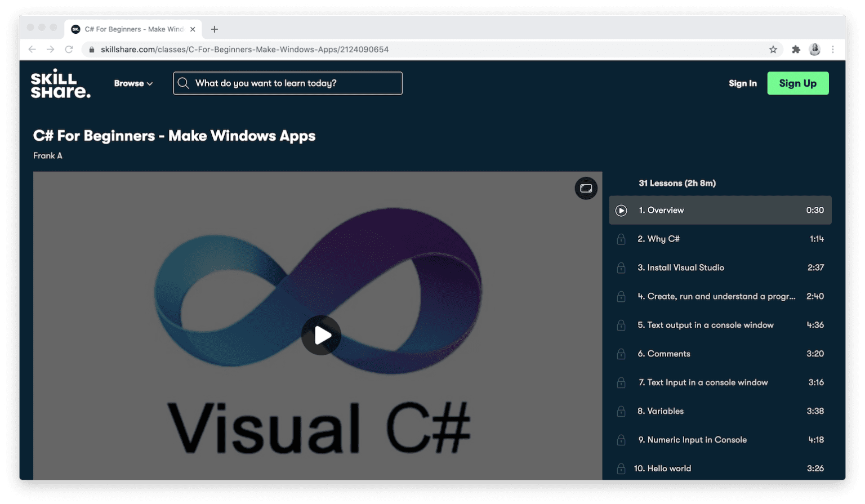Click the lock icon beside "2. Why C#"
Image resolution: width=865 pixels, height=504 pixels.
click(x=621, y=239)
